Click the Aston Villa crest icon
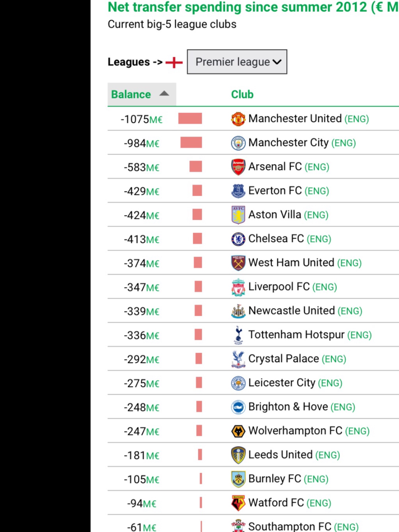 tap(238, 215)
